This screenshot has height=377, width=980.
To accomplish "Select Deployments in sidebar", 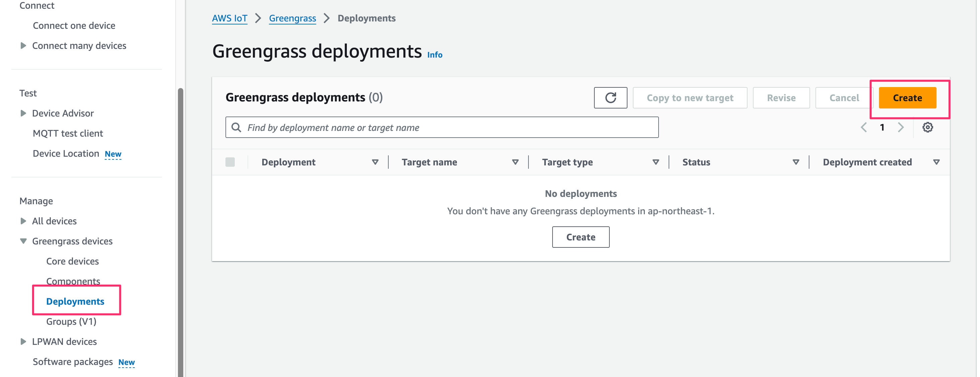I will pos(75,302).
